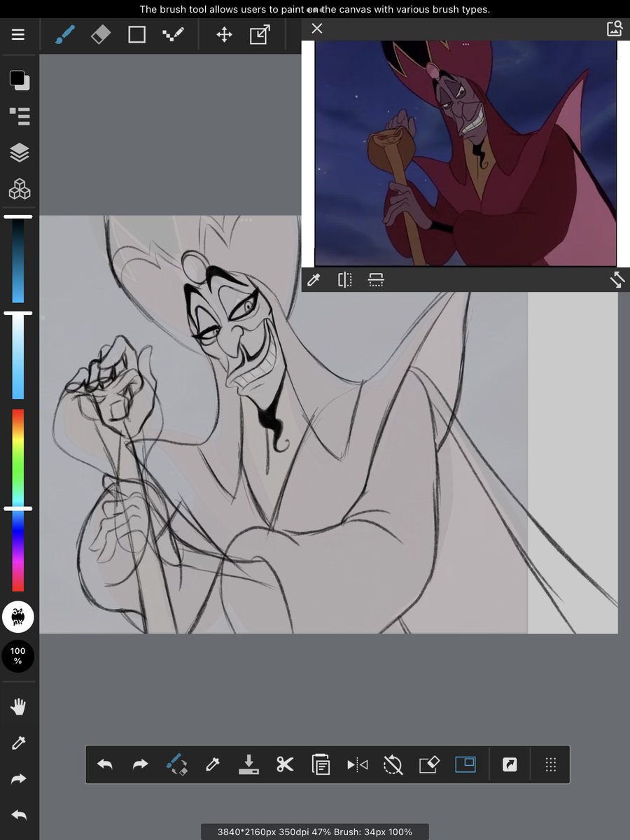This screenshot has height=840, width=630.
Task: Click the reference window resize handle
Action: 617,280
